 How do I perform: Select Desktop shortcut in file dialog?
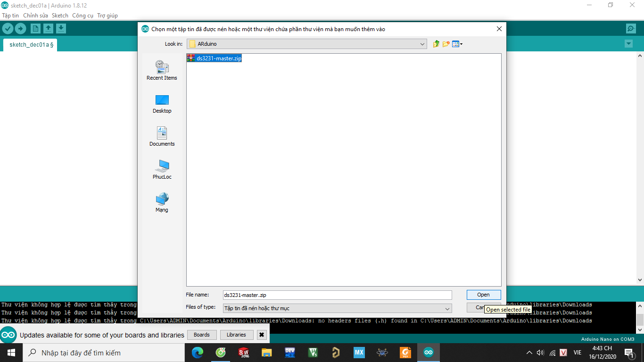click(x=162, y=104)
